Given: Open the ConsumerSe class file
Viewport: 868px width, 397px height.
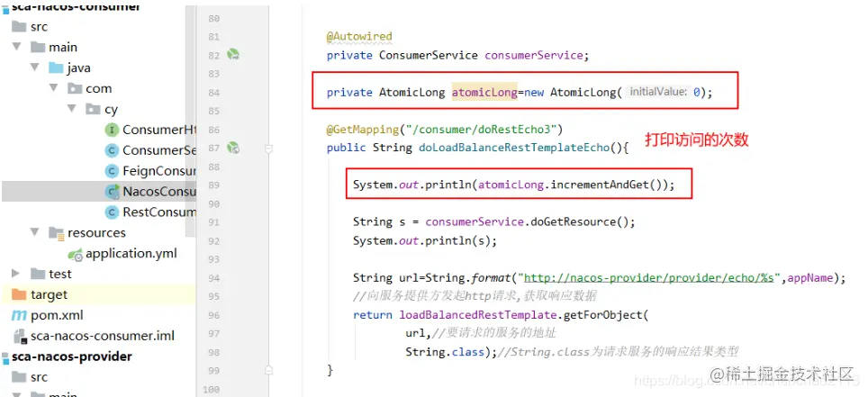Looking at the screenshot, I should pos(159,150).
